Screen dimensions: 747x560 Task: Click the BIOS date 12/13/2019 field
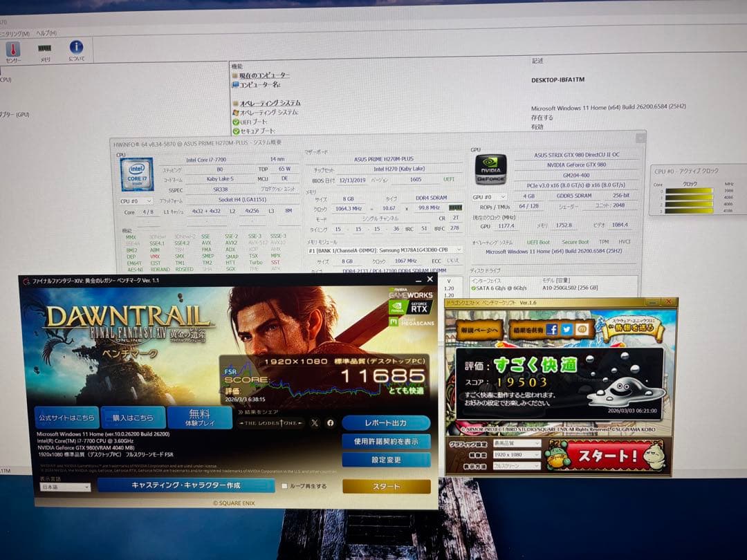pyautogui.click(x=353, y=180)
